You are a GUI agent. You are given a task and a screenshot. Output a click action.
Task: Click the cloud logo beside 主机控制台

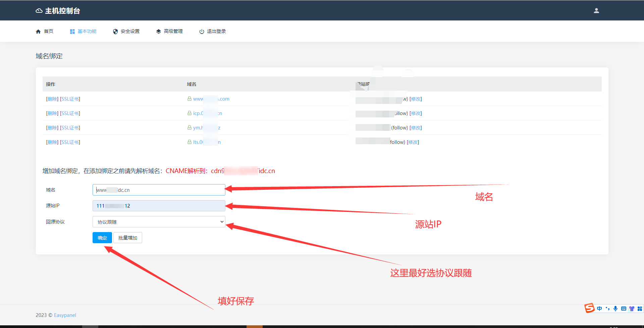(x=39, y=11)
